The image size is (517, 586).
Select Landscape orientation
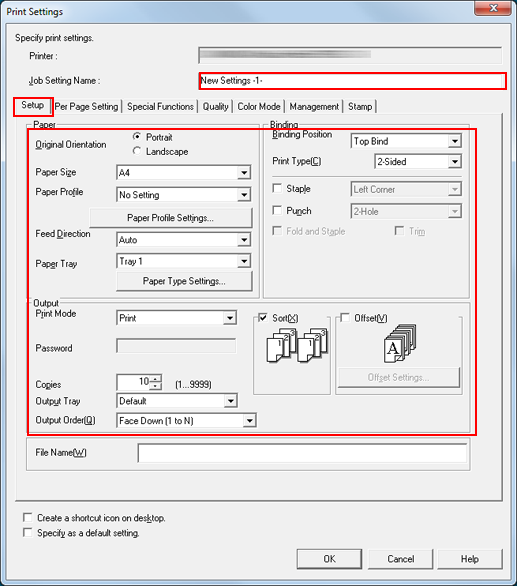(137, 151)
